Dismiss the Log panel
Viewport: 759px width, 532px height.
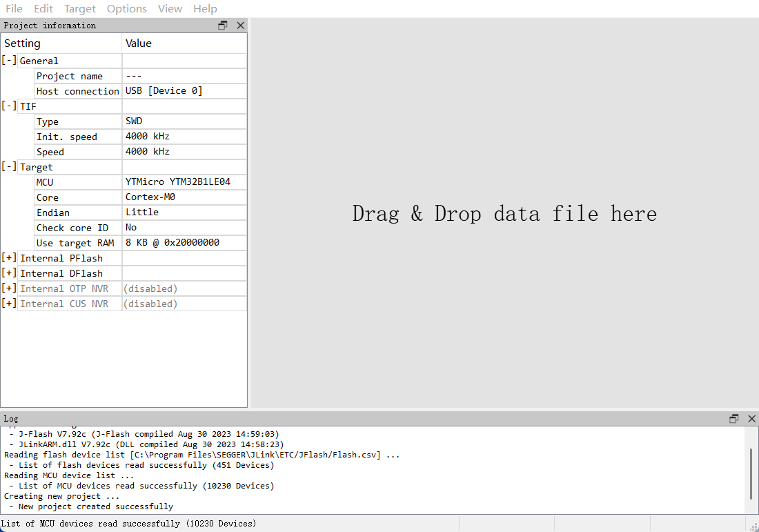[x=751, y=418]
